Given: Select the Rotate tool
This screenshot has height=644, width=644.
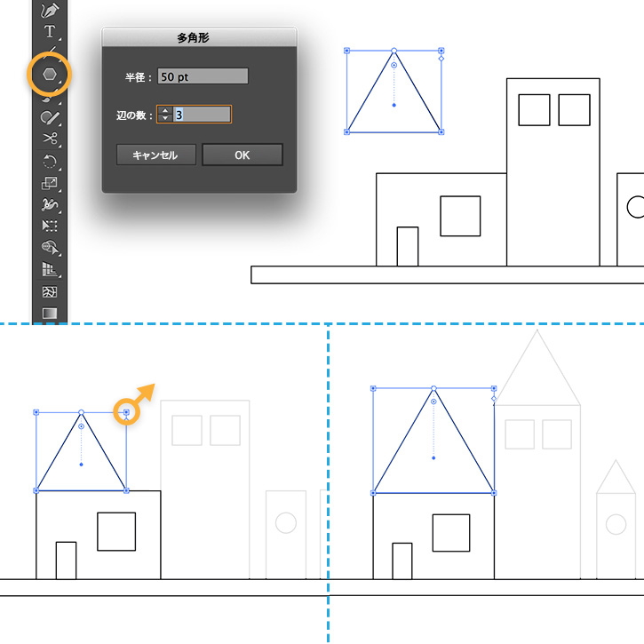Looking at the screenshot, I should (50, 162).
